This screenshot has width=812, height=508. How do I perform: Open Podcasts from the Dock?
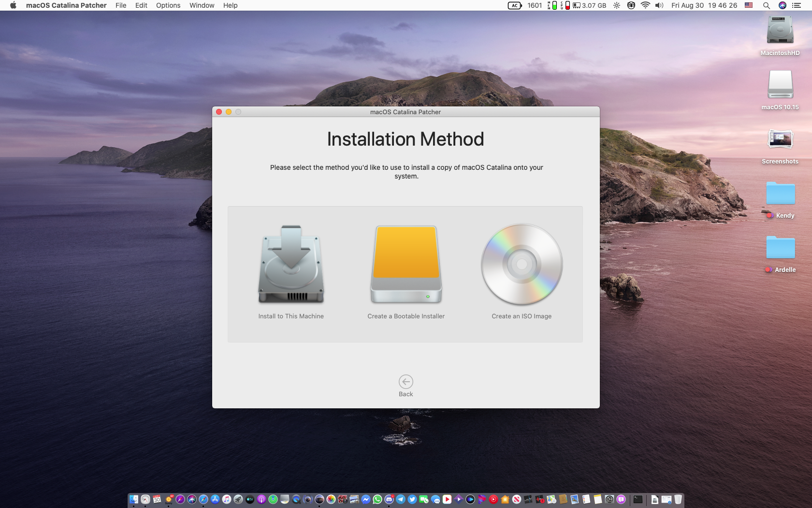point(261,499)
